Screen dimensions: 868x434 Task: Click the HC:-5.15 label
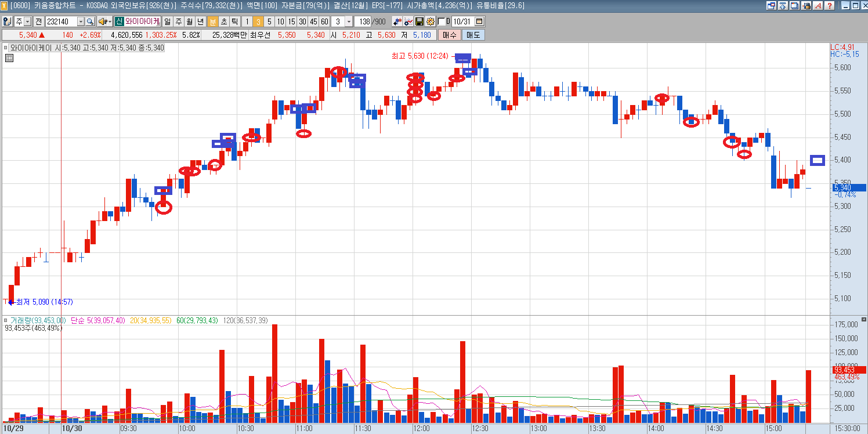844,54
